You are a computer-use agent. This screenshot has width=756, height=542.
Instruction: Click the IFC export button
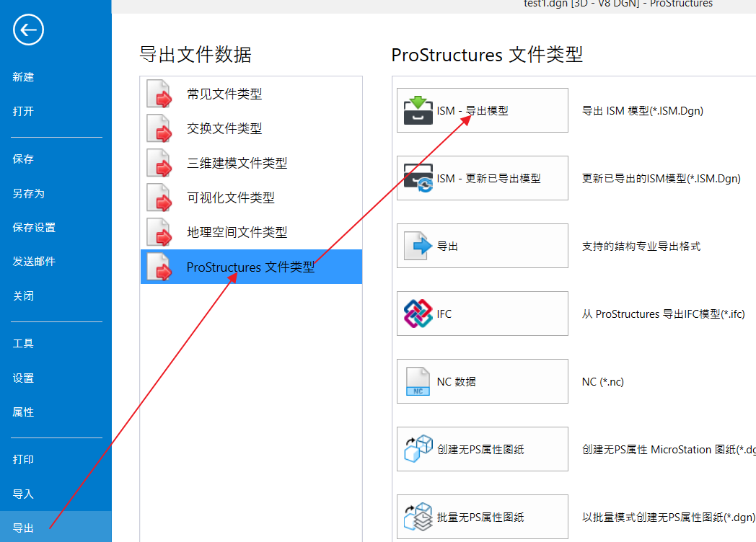[x=482, y=314]
